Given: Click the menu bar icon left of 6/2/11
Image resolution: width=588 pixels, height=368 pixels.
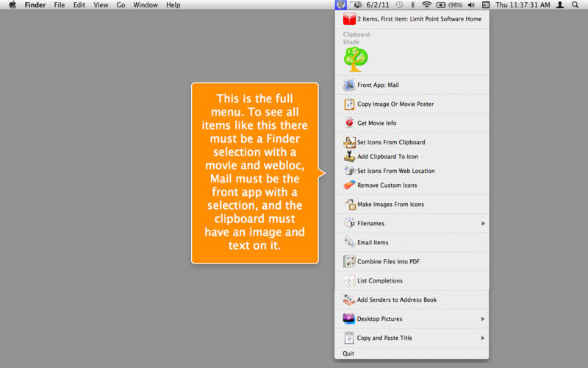Looking at the screenshot, I should coord(356,5).
